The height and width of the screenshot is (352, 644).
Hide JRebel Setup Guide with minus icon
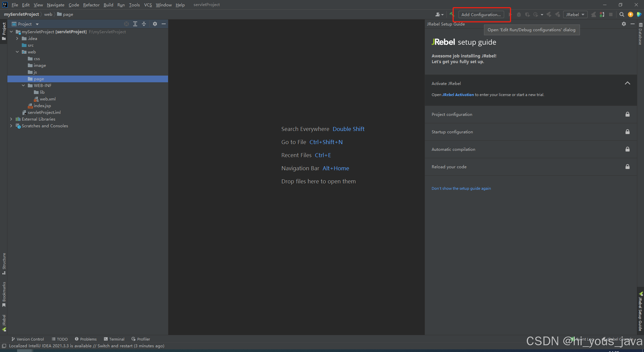633,24
